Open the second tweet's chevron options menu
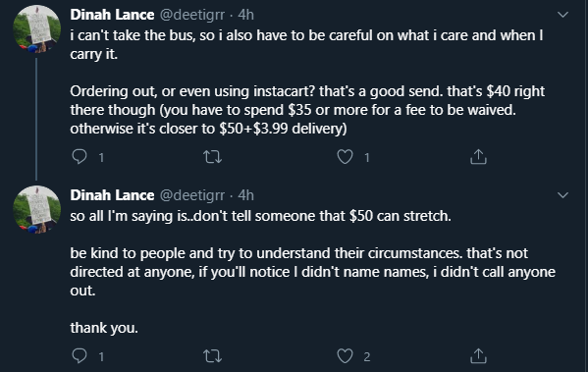The height and width of the screenshot is (372, 588). click(x=562, y=195)
